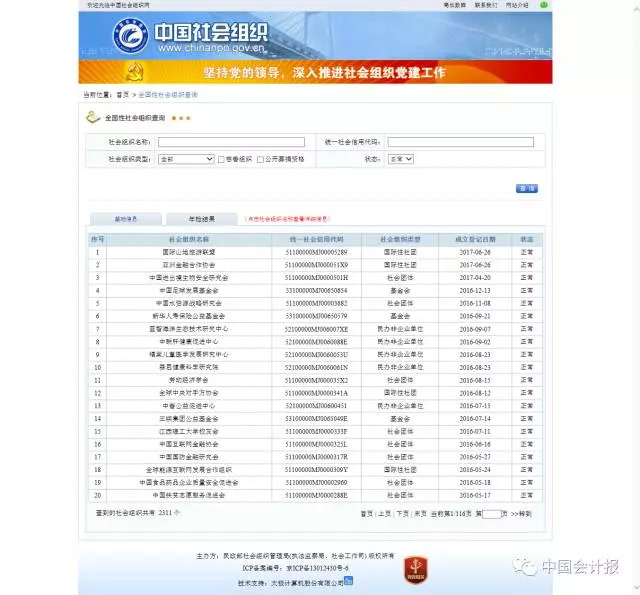640x595 pixels.
Task: Click 国际性社团 type in row 12
Action: coord(400,393)
